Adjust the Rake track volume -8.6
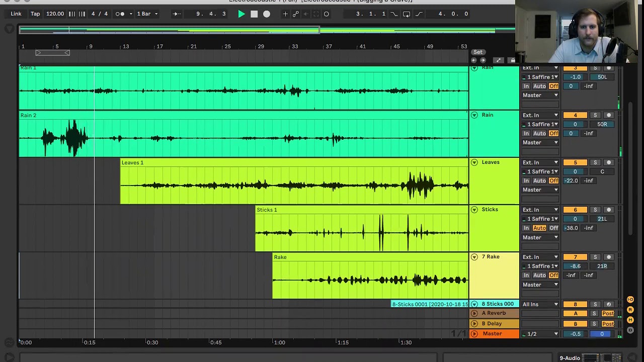Viewport: 644px width, 362px height. [x=575, y=266]
